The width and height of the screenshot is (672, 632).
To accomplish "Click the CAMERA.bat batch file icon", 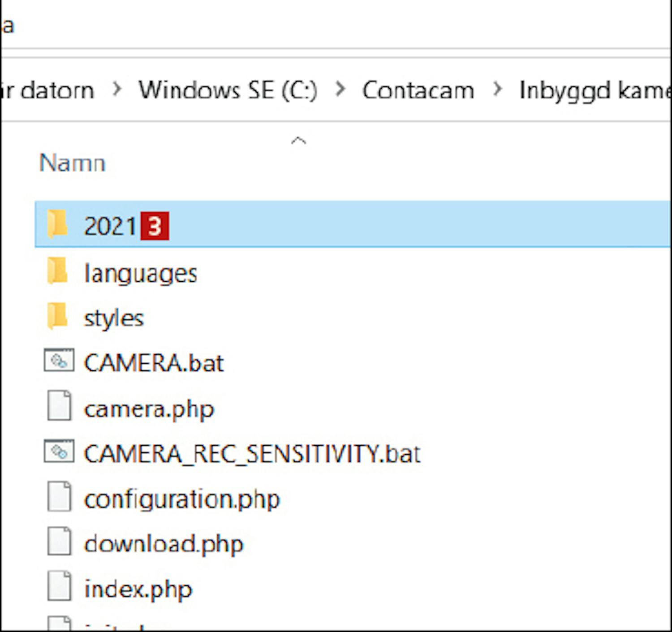I will point(59,361).
